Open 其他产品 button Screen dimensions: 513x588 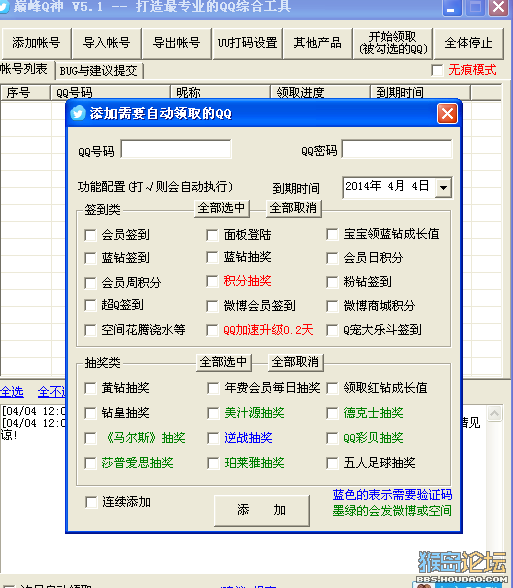(317, 43)
